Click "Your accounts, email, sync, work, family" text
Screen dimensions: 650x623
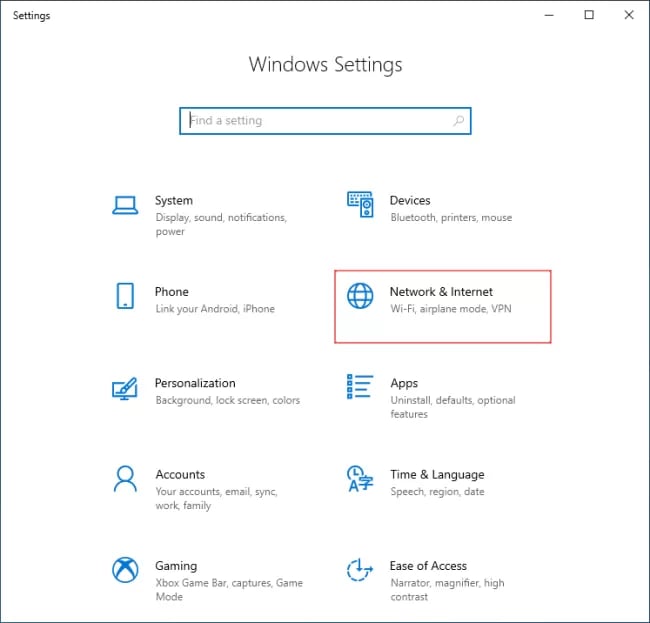click(x=216, y=499)
